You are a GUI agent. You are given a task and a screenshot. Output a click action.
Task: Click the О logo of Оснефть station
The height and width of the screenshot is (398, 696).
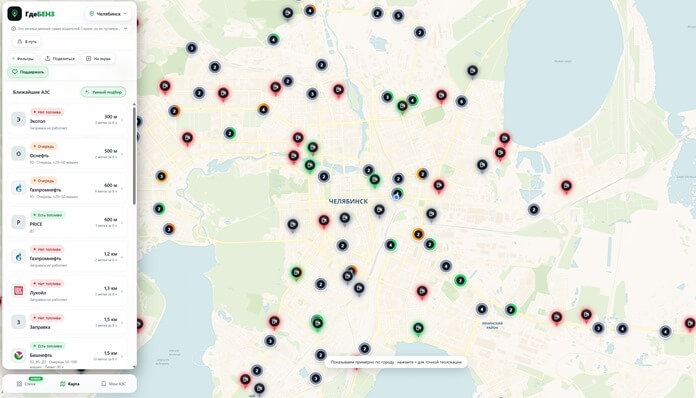tap(18, 154)
